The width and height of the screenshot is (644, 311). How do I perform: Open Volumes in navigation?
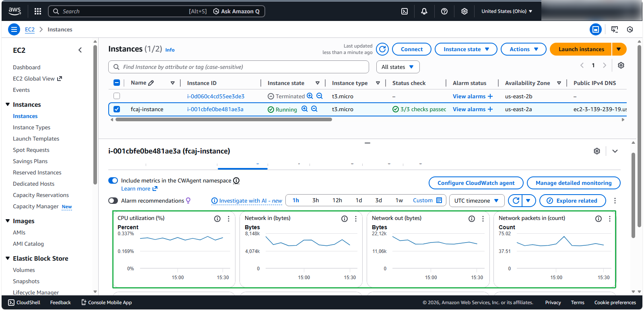[x=24, y=270]
